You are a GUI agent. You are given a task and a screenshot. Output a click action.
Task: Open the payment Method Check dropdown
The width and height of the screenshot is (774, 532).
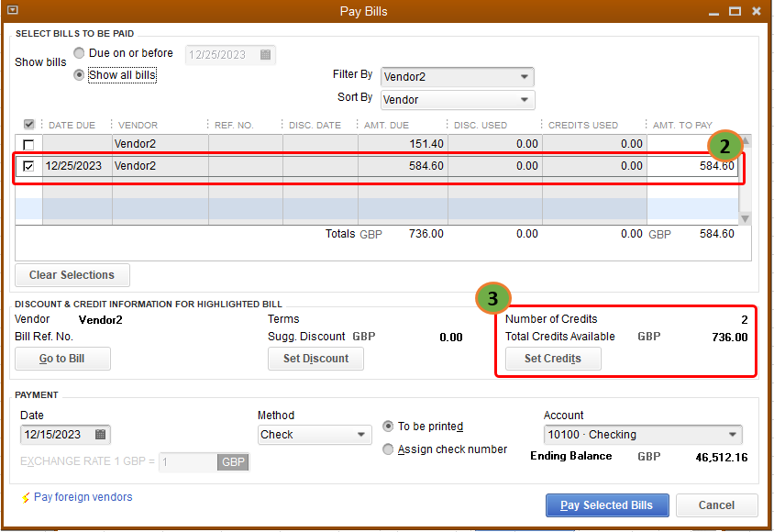point(315,435)
